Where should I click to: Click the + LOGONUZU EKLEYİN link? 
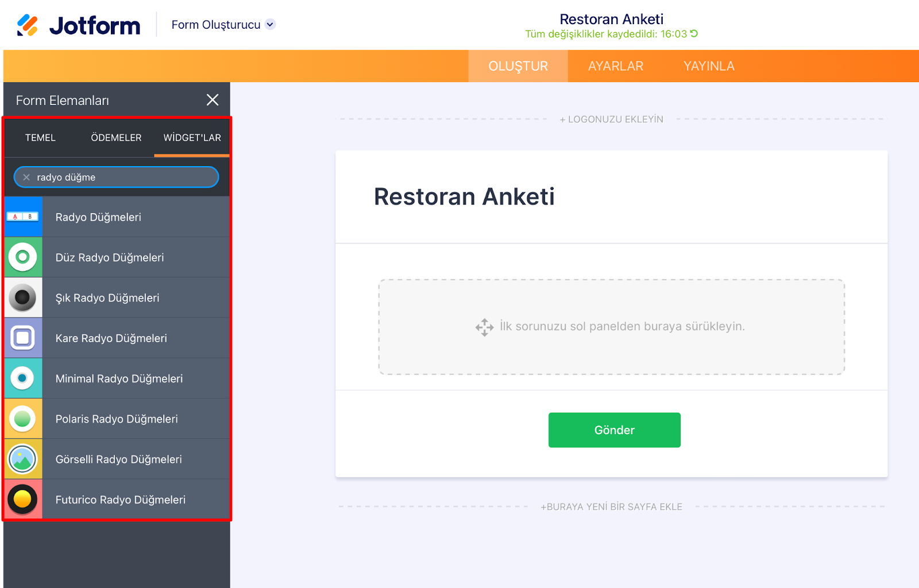point(612,119)
